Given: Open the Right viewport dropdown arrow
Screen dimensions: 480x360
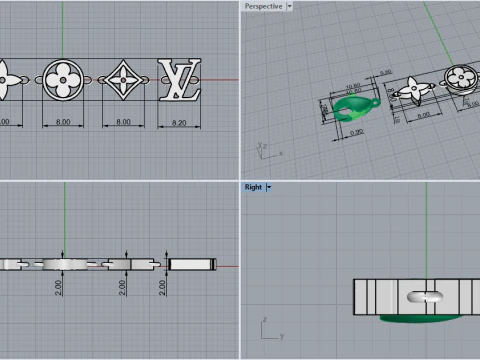Looking at the screenshot, I should click(269, 187).
